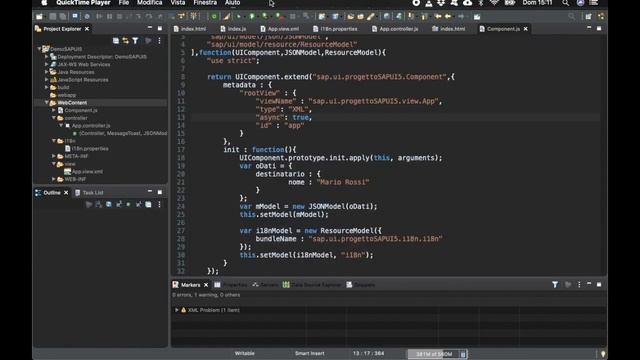Click the Open Perspective icon
The width and height of the screenshot is (640, 360).
point(588,16)
